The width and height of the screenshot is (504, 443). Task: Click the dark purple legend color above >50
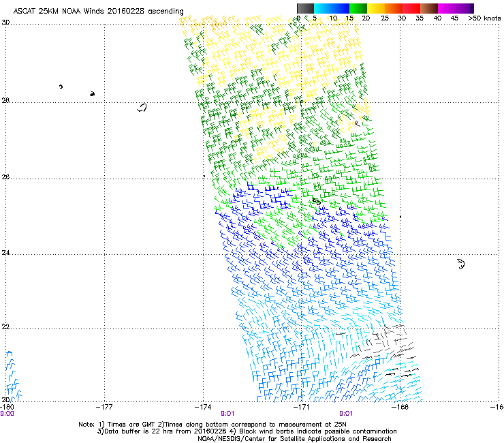click(x=471, y=8)
